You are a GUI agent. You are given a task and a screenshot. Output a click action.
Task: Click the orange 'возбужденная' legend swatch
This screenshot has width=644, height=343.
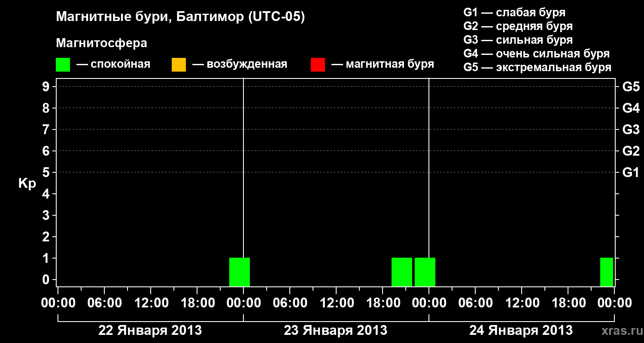click(x=179, y=65)
